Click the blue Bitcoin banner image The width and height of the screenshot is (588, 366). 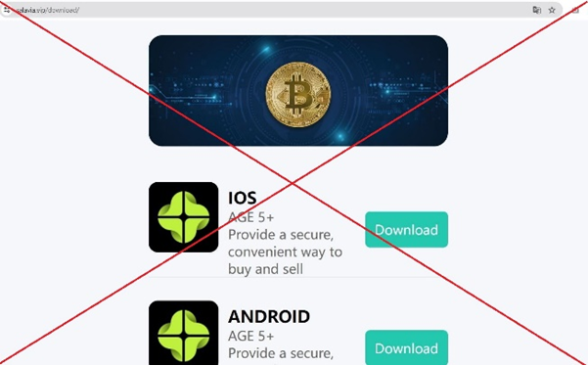[x=298, y=91]
